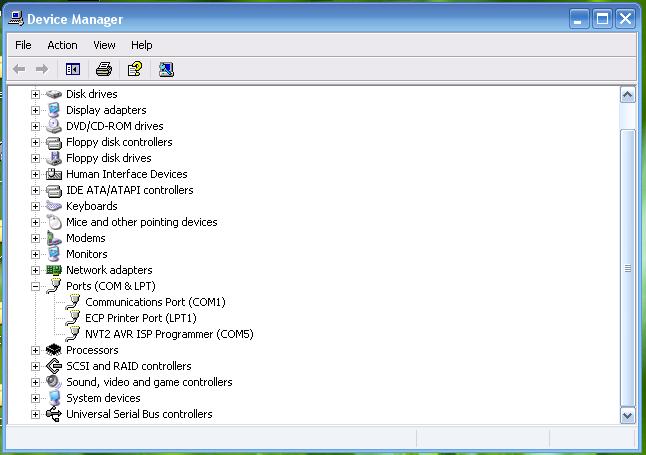This screenshot has height=455, width=646.
Task: Select Communications Port (COM1) label
Action: coord(155,302)
